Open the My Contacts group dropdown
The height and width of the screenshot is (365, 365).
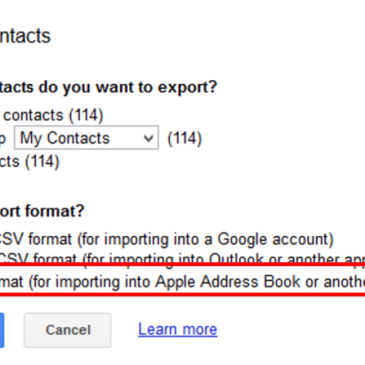point(86,138)
